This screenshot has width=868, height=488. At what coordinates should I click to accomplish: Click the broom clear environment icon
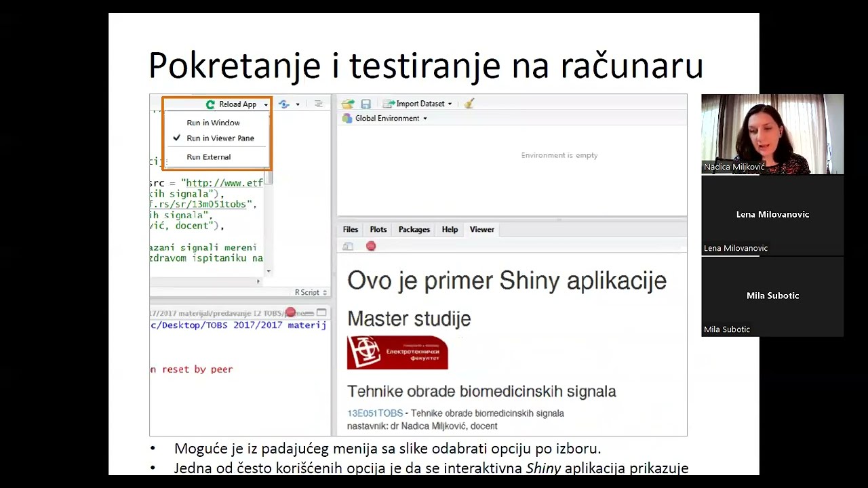pos(469,104)
